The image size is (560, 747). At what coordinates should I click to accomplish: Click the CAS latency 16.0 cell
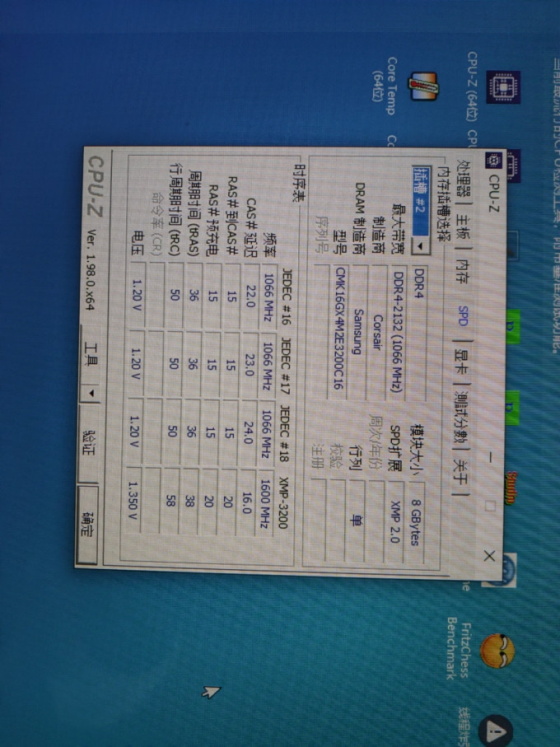click(x=245, y=502)
